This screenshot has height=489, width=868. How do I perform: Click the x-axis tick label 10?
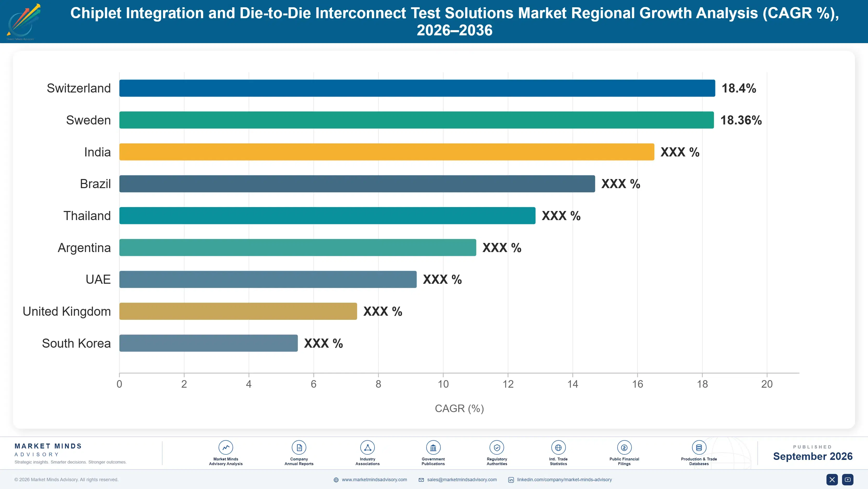pyautogui.click(x=443, y=384)
